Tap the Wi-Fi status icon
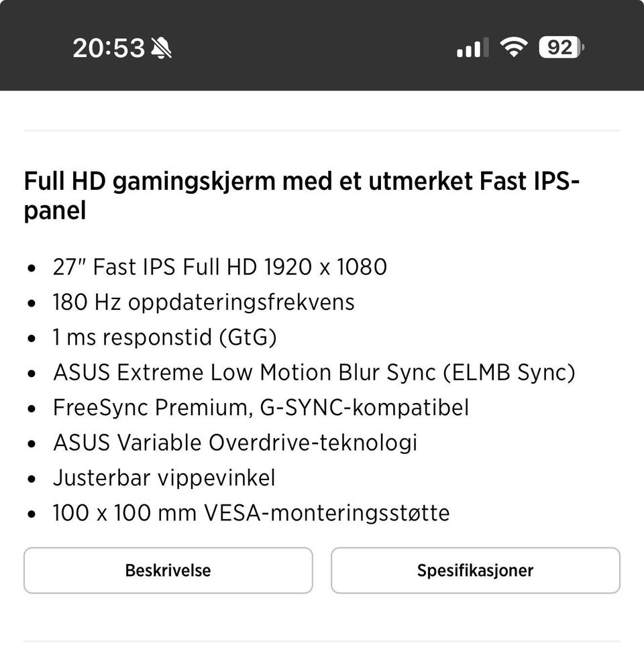The width and height of the screenshot is (644, 670). coord(513,48)
